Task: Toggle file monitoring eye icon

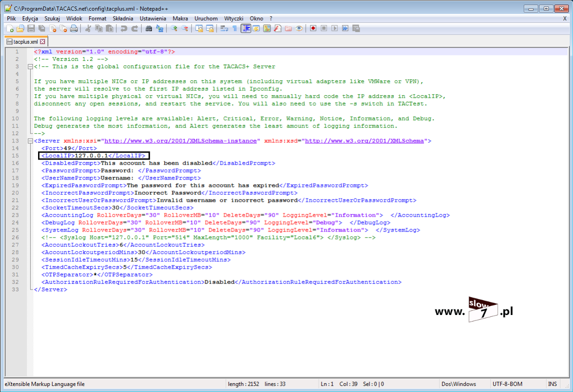Action: pos(299,28)
